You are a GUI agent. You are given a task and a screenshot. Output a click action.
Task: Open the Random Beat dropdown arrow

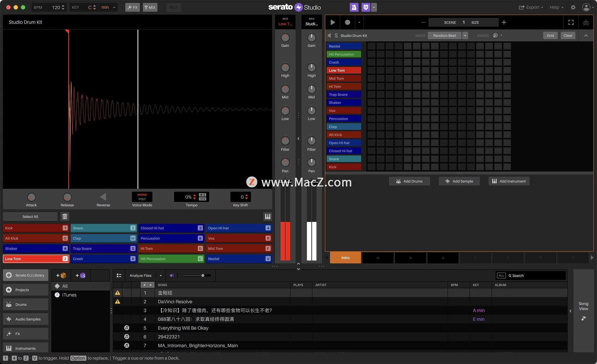[x=465, y=35]
